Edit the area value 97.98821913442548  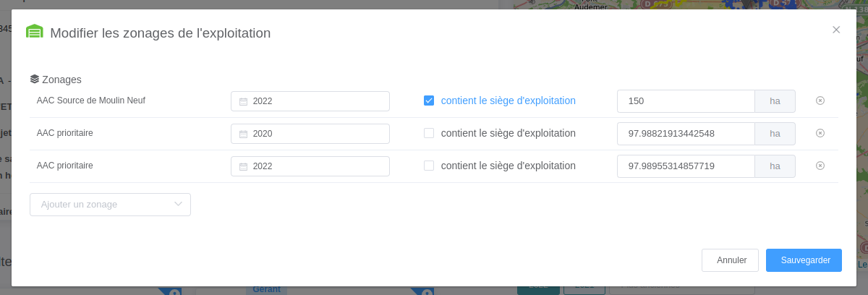coord(686,134)
